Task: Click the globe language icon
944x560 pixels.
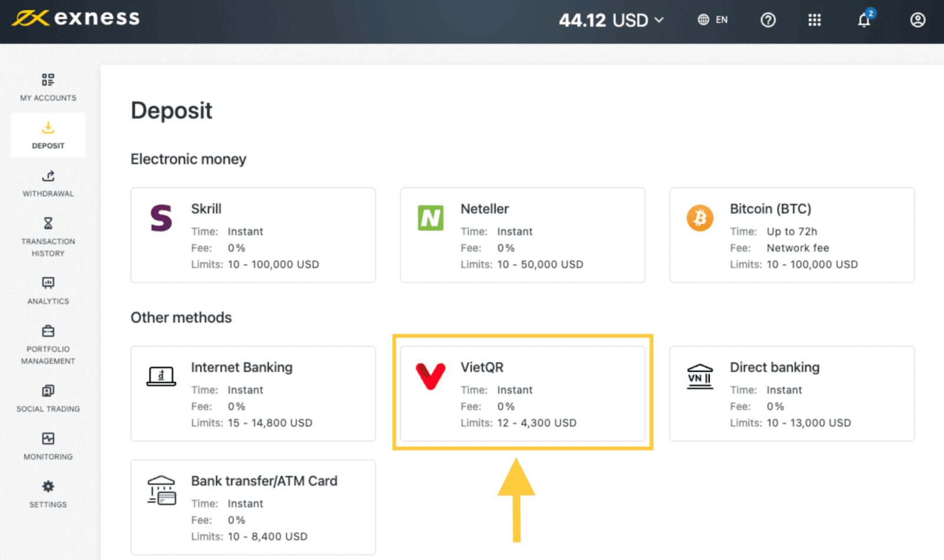Action: 703,20
